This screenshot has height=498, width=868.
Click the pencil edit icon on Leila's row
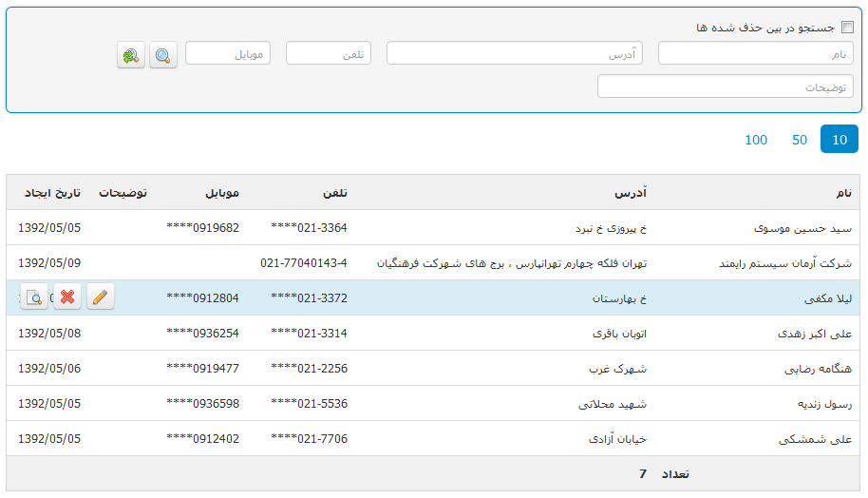[x=101, y=297]
